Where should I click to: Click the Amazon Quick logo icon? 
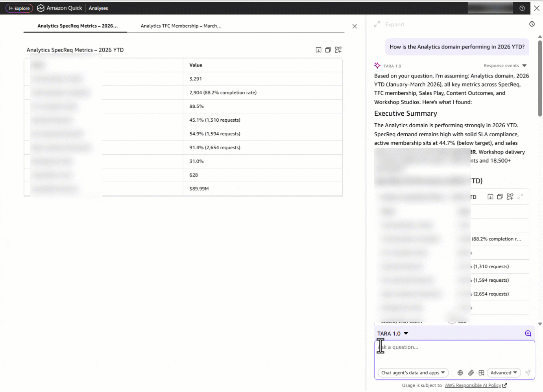click(x=41, y=8)
